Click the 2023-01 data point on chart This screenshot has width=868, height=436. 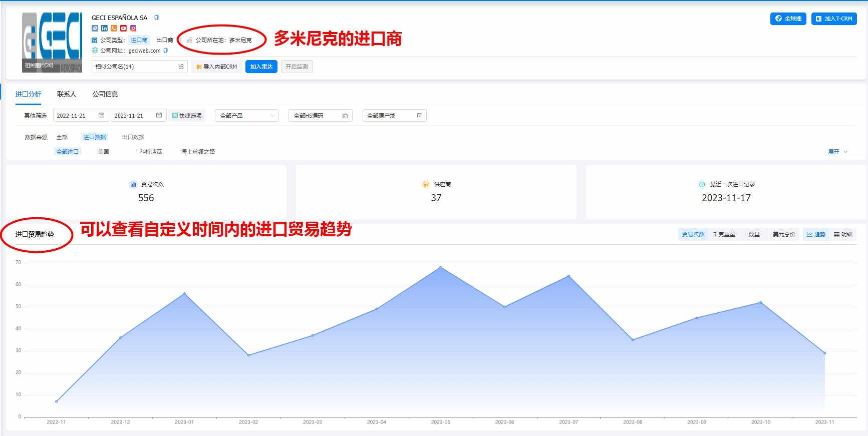tap(184, 294)
